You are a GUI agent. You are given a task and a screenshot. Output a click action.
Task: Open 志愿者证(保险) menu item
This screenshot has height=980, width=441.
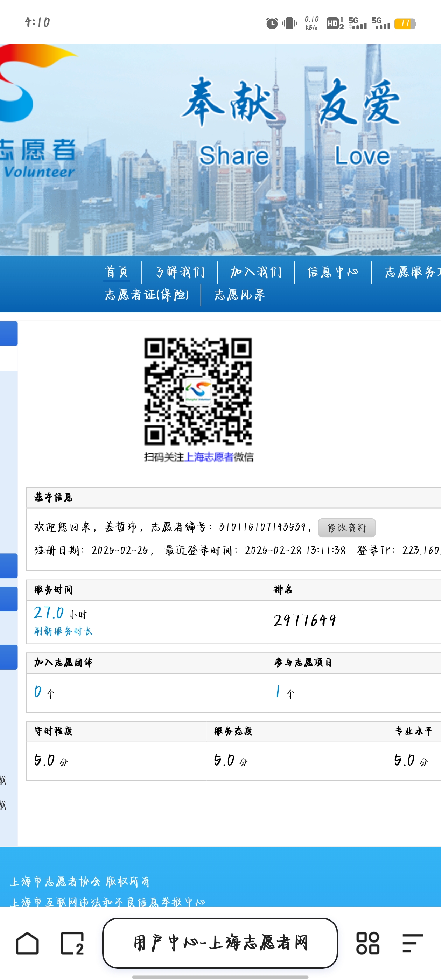click(x=147, y=295)
